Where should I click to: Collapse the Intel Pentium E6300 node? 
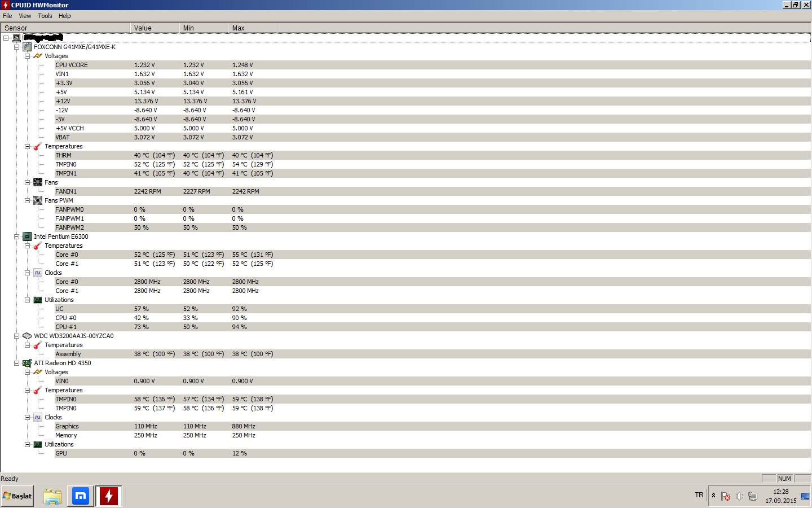pos(16,237)
